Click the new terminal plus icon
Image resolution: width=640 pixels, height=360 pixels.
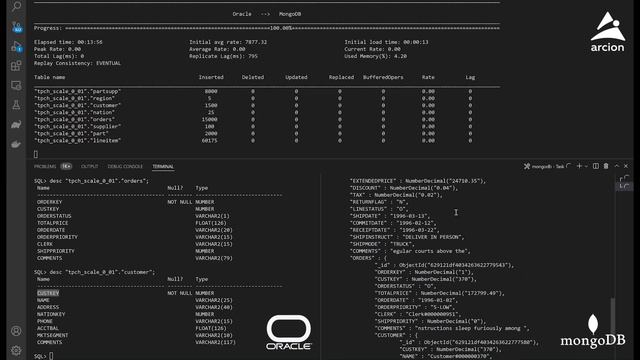(x=579, y=166)
